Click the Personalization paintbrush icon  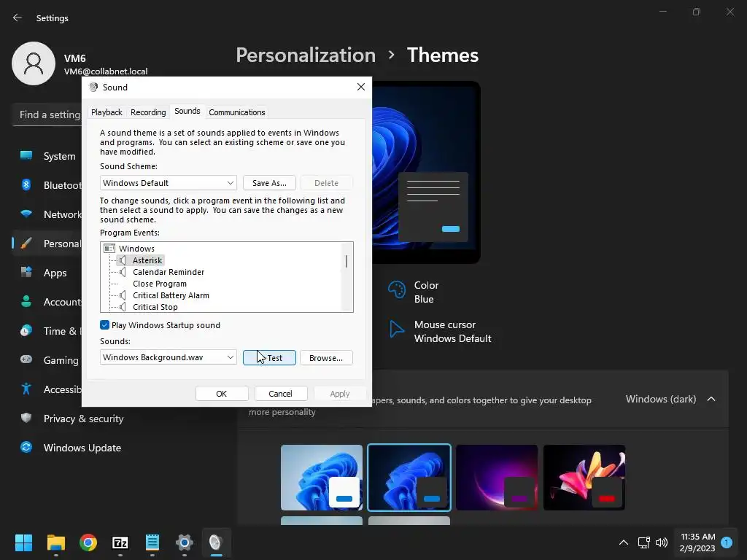[x=26, y=244]
